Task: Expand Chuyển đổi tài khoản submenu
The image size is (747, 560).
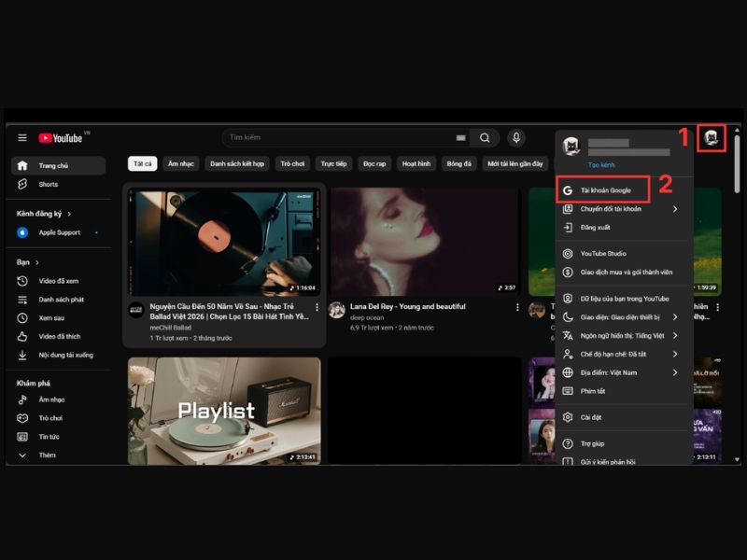Action: coord(674,209)
